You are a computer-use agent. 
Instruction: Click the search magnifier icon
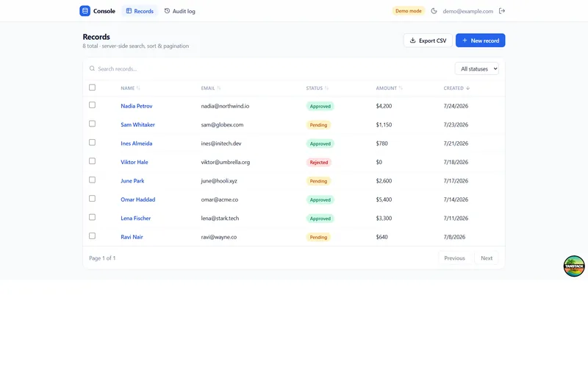coord(92,68)
